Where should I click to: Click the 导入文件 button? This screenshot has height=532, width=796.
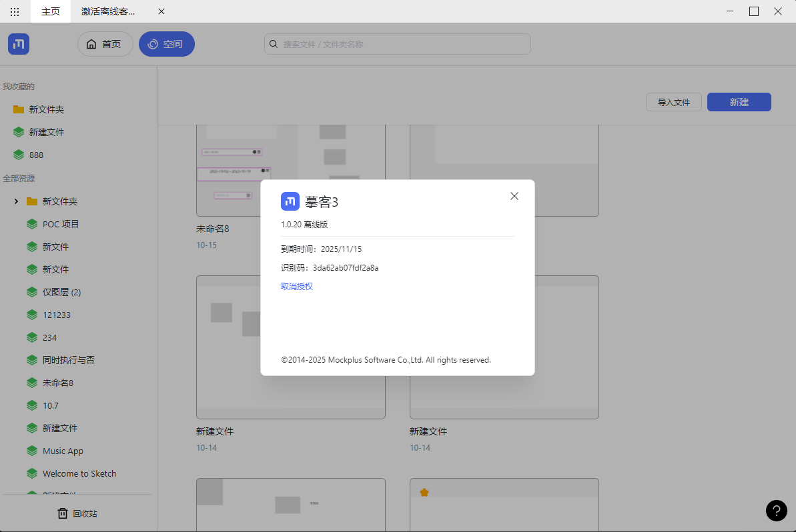click(x=673, y=102)
